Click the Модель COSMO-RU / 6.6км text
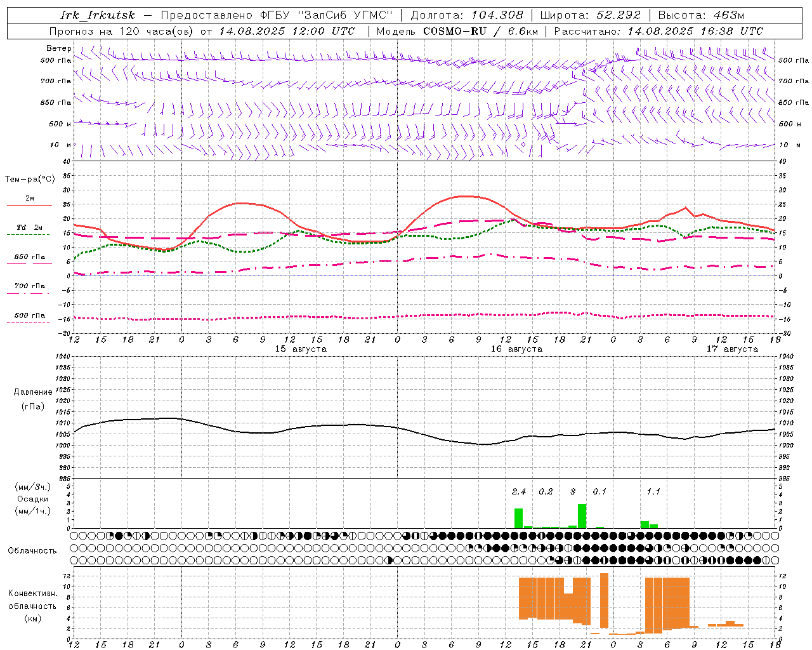Screen dimensions: 812x650 pyautogui.click(x=457, y=31)
